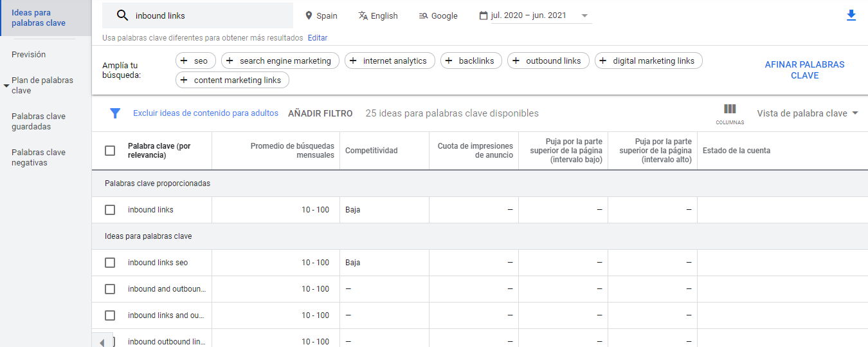Check the 'inbound links seo' checkbox
Image resolution: width=868 pixels, height=347 pixels.
tap(110, 263)
